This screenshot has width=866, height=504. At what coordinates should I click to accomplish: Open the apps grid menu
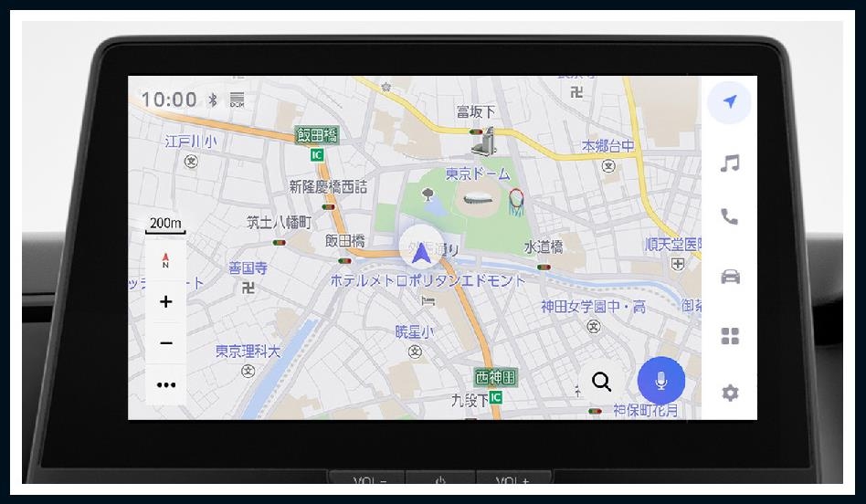point(729,336)
